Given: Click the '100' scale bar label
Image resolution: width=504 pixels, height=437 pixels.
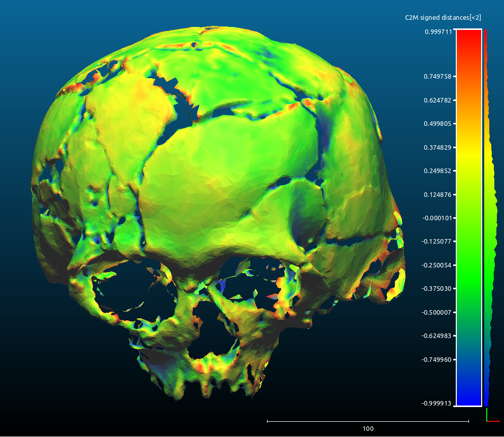Looking at the screenshot, I should (368, 429).
